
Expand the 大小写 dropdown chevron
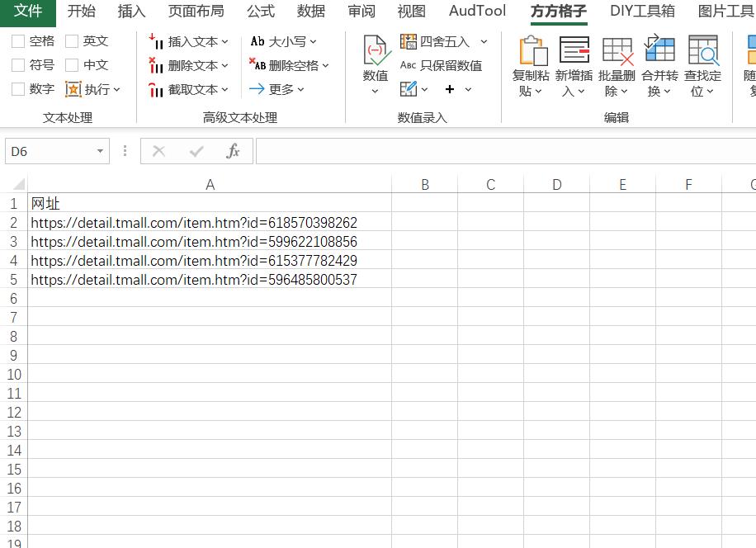point(313,42)
